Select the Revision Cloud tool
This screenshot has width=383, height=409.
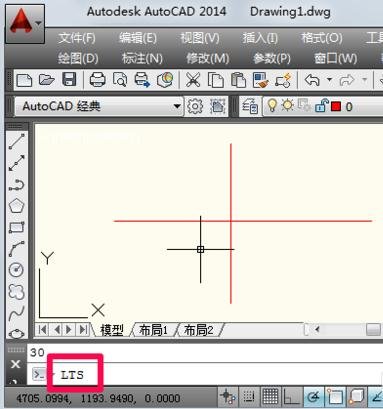(x=16, y=291)
